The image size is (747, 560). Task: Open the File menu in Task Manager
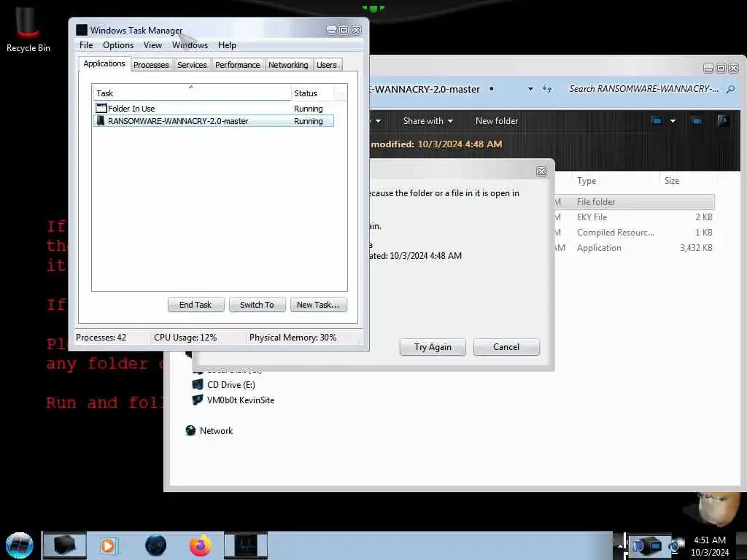click(x=86, y=45)
